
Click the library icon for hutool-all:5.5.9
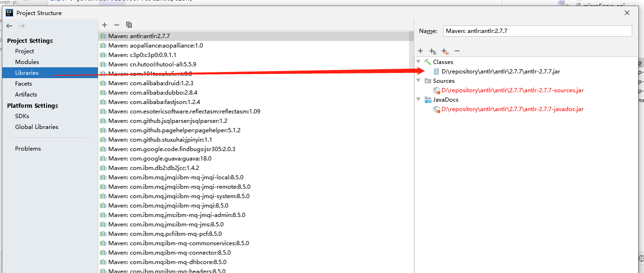pyautogui.click(x=103, y=64)
